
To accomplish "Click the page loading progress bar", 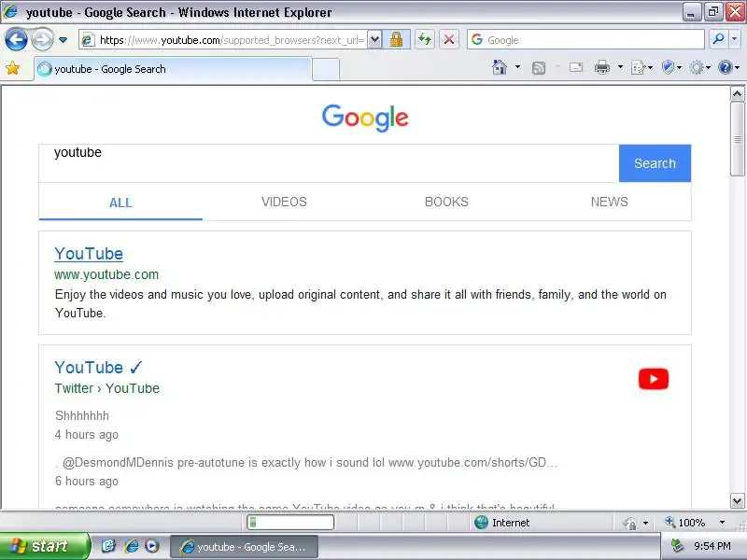I will tap(290, 523).
